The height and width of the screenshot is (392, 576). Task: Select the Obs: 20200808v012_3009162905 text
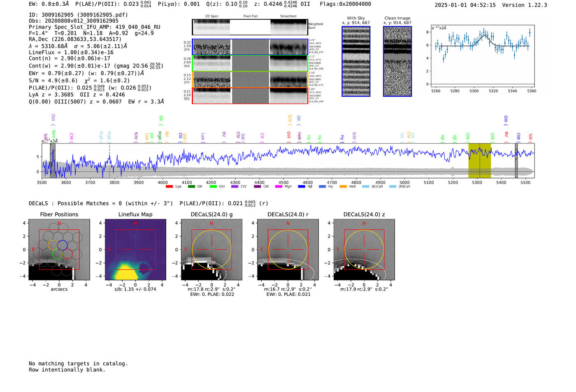point(74,21)
